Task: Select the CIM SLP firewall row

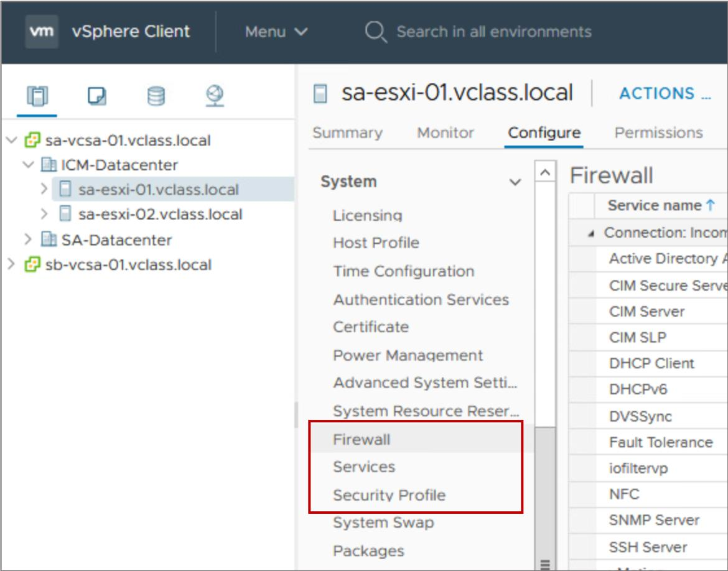Action: click(648, 338)
